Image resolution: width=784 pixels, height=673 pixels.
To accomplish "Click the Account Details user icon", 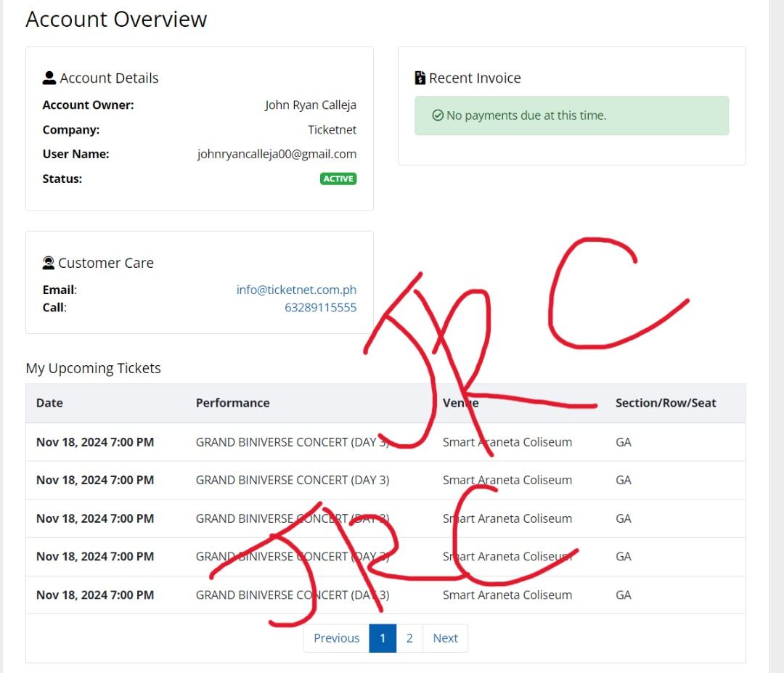I will (x=49, y=78).
